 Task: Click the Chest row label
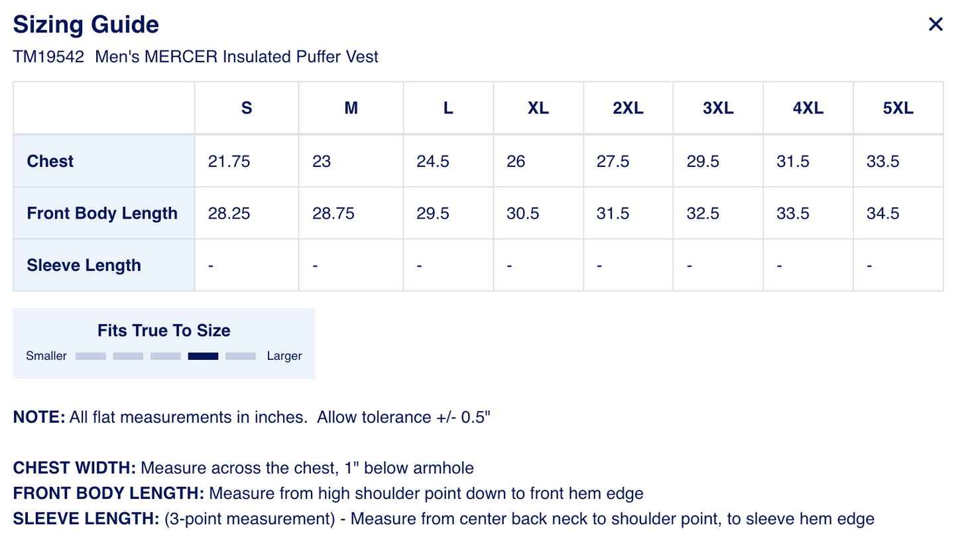tap(50, 161)
